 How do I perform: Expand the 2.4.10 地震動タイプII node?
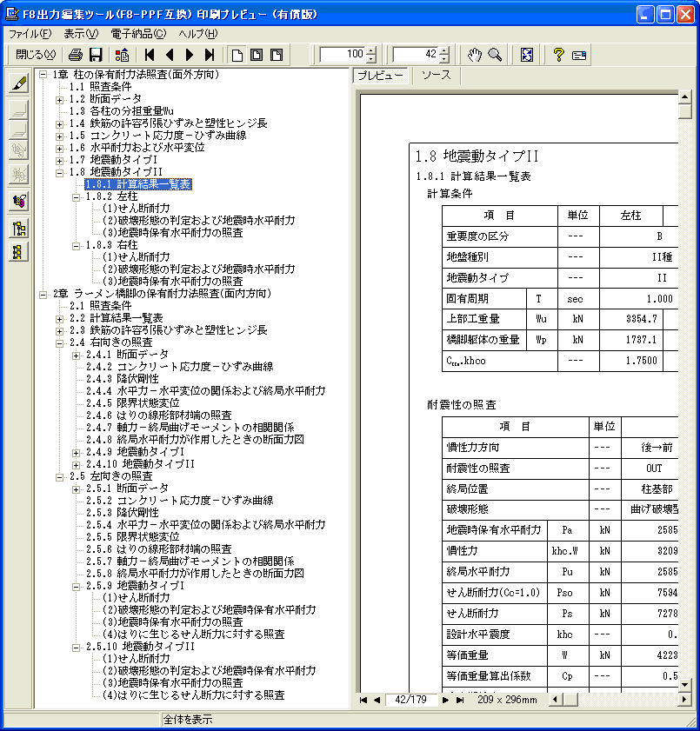coord(76,465)
